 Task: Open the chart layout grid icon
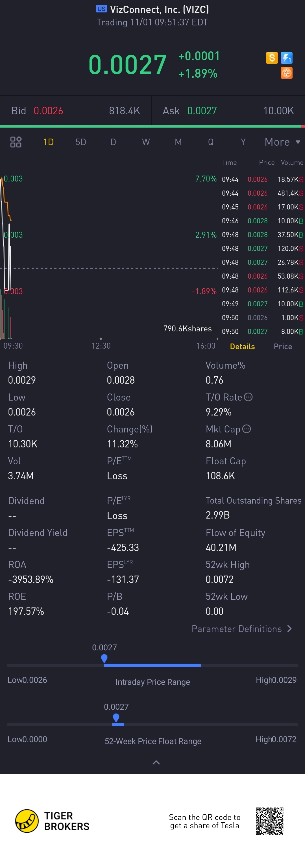tap(16, 142)
